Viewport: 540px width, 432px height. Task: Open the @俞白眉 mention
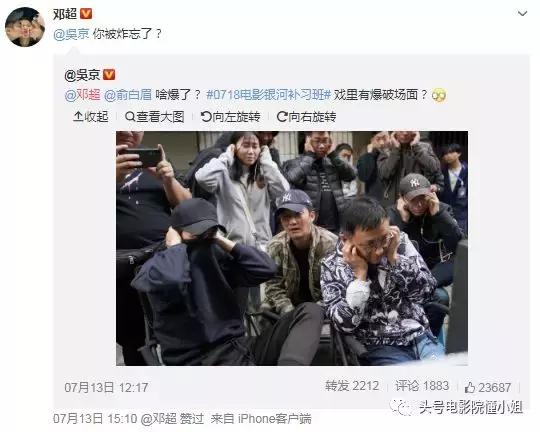tap(128, 95)
